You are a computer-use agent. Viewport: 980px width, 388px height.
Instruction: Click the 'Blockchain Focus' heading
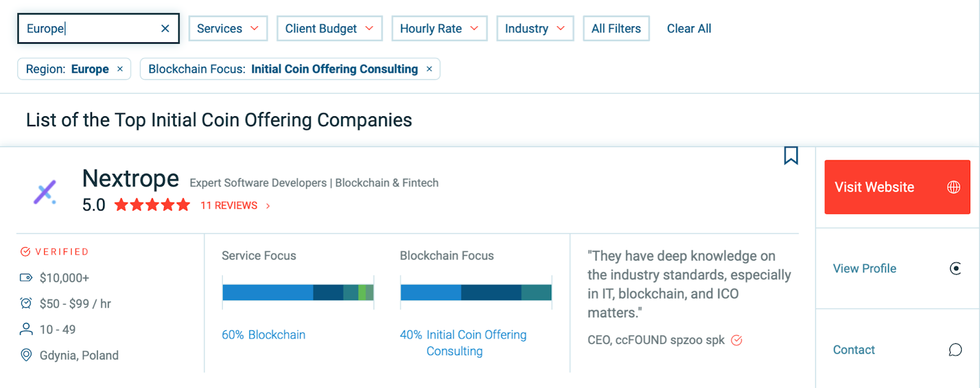(447, 256)
